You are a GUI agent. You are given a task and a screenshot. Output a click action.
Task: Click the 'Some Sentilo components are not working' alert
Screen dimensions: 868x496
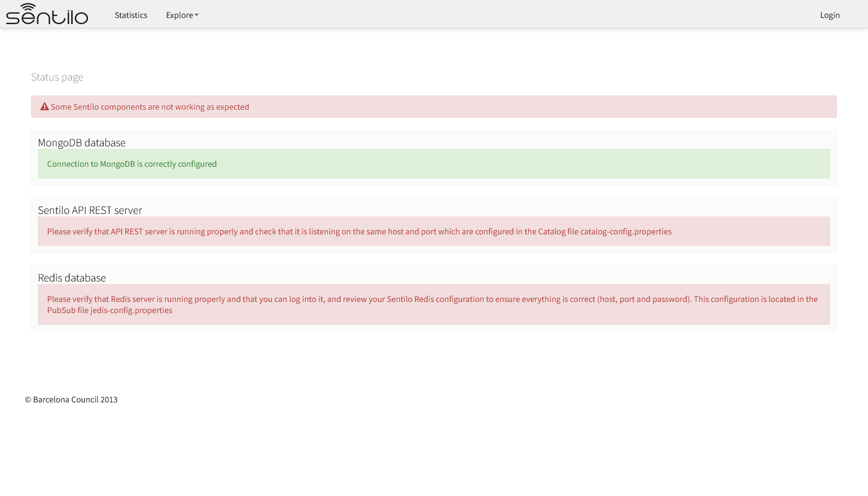tap(434, 107)
